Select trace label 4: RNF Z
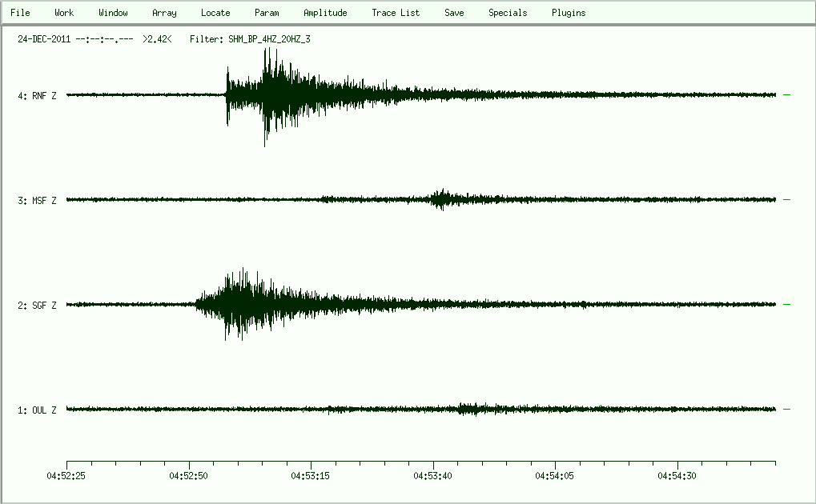The height and width of the screenshot is (504, 816). tap(37, 96)
